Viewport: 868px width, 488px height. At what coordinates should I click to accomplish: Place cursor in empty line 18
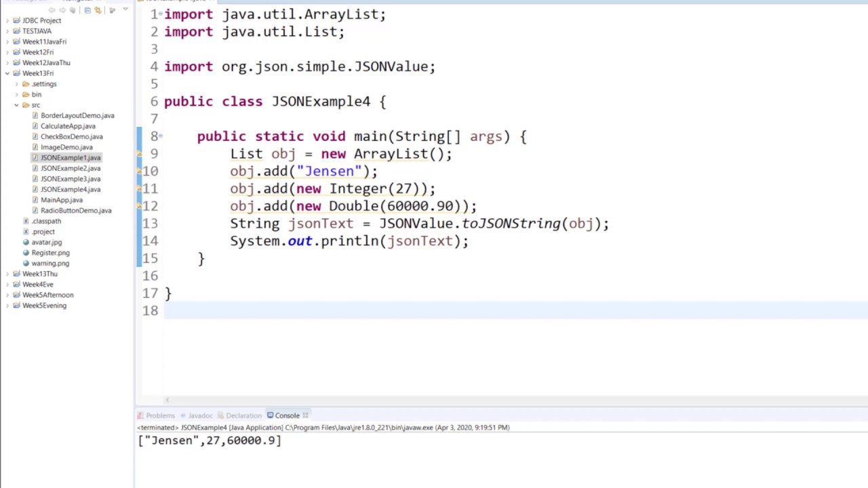pyautogui.click(x=515, y=310)
